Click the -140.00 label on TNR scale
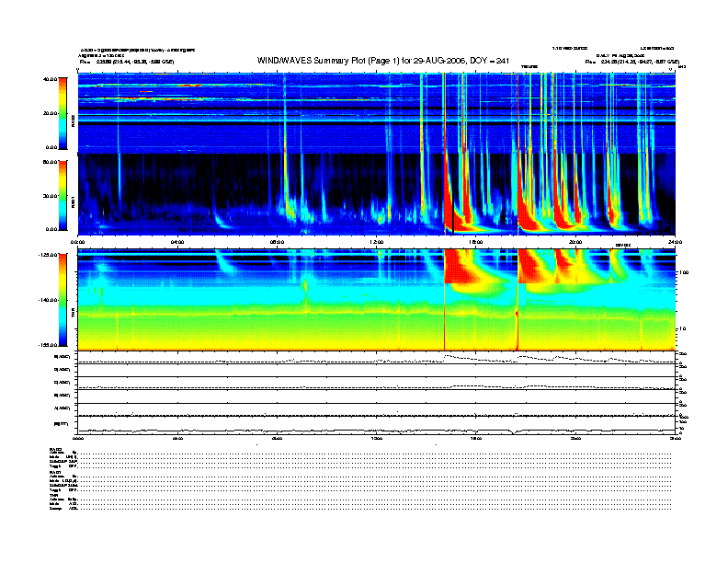The height and width of the screenshot is (563, 728). pos(48,300)
